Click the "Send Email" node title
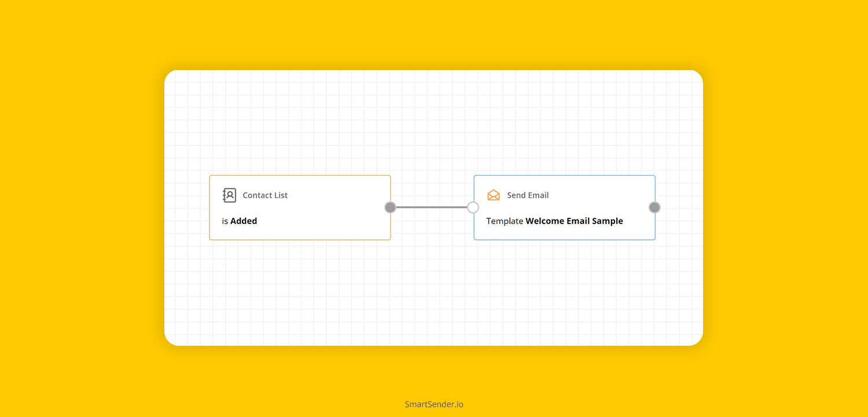 click(528, 195)
